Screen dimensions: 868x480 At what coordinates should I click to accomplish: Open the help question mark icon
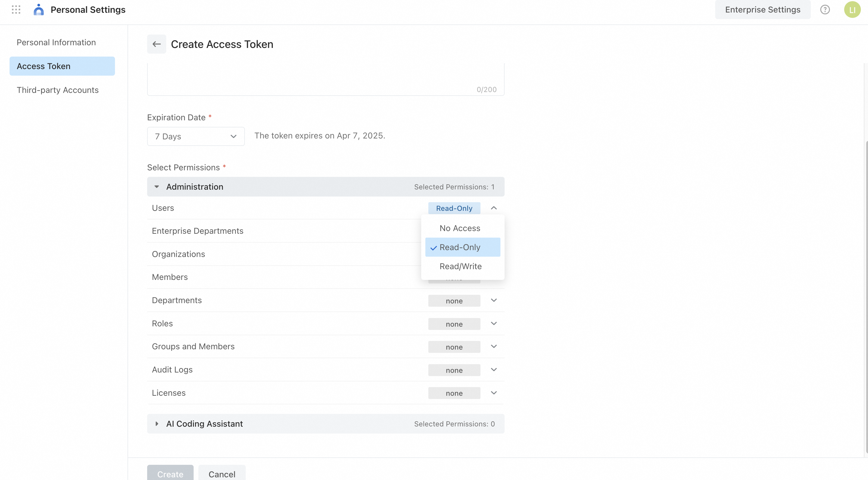point(825,10)
